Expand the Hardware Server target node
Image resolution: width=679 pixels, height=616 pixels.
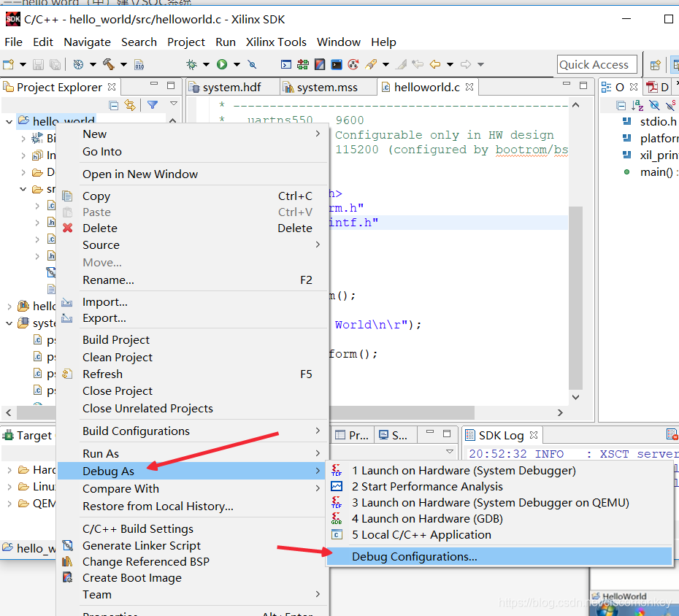pos(9,470)
